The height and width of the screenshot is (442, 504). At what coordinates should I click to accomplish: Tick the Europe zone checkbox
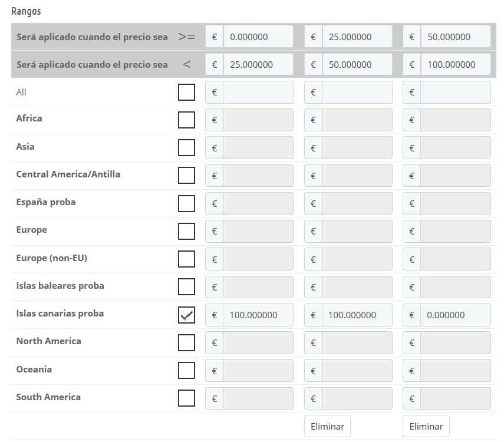tap(186, 232)
